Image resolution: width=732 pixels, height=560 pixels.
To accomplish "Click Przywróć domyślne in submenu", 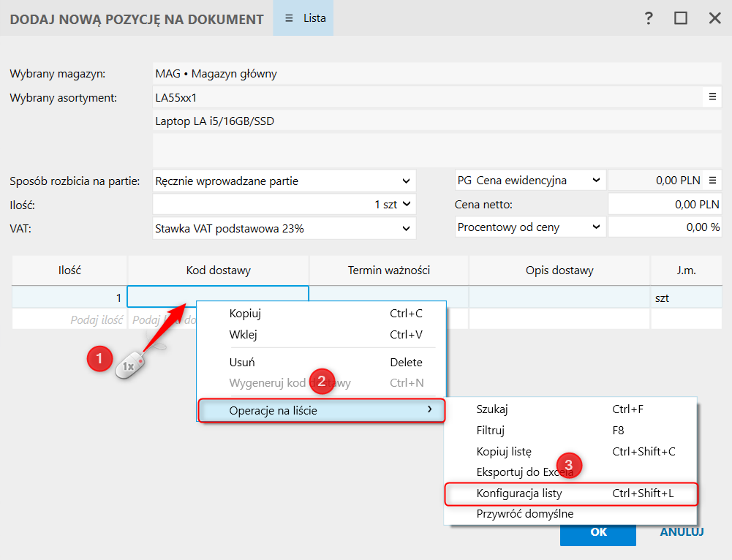I will 525,514.
